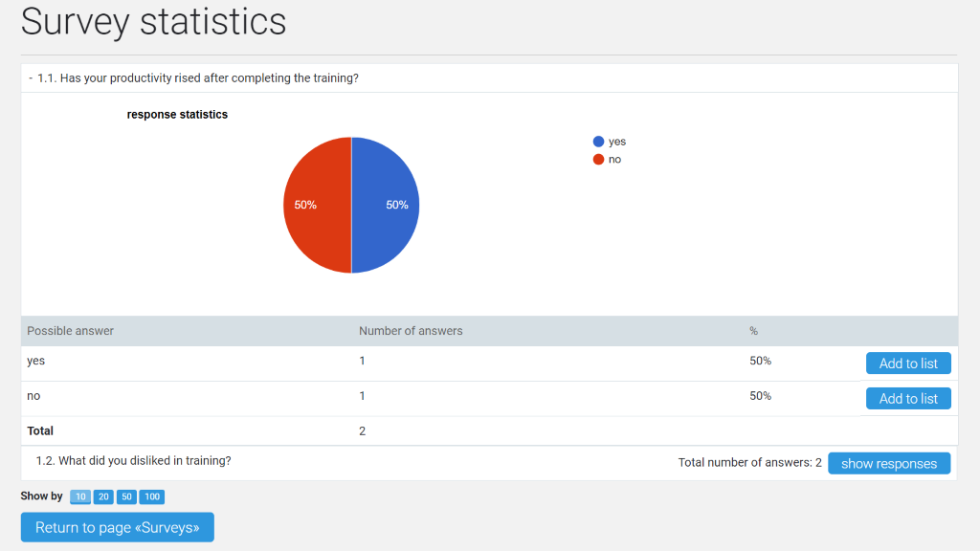Click Number of answers column header

click(x=411, y=331)
